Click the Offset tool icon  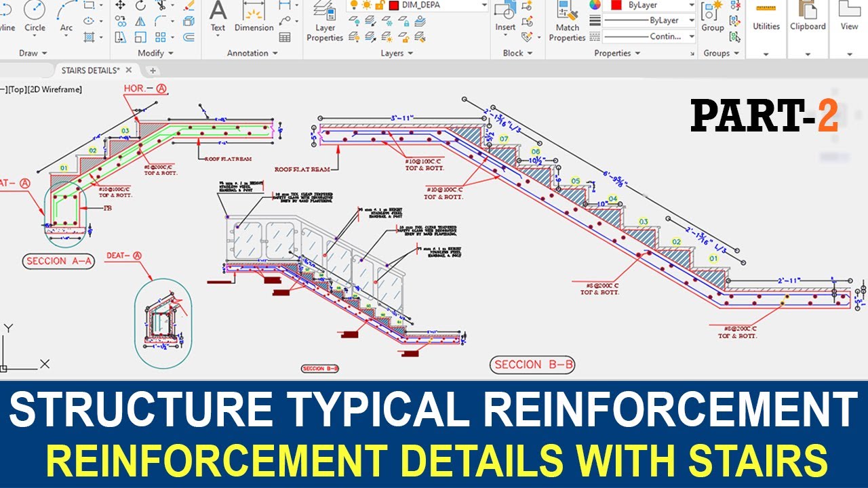click(189, 37)
